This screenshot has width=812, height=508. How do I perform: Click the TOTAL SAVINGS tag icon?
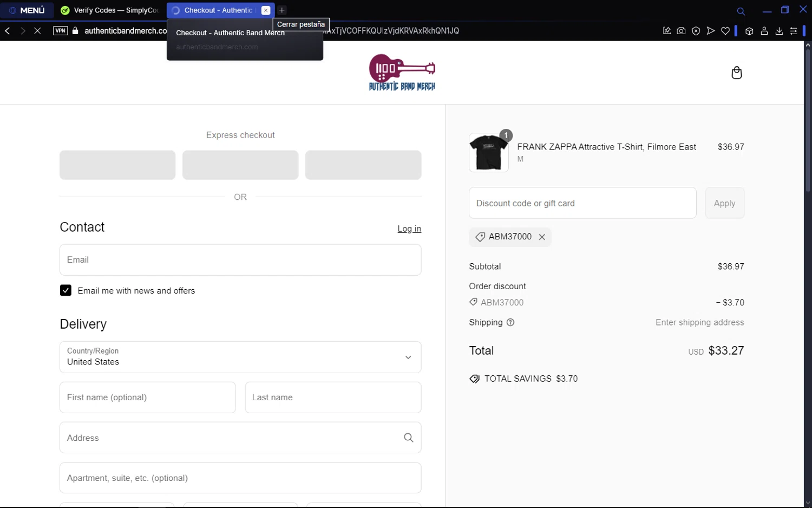(474, 379)
